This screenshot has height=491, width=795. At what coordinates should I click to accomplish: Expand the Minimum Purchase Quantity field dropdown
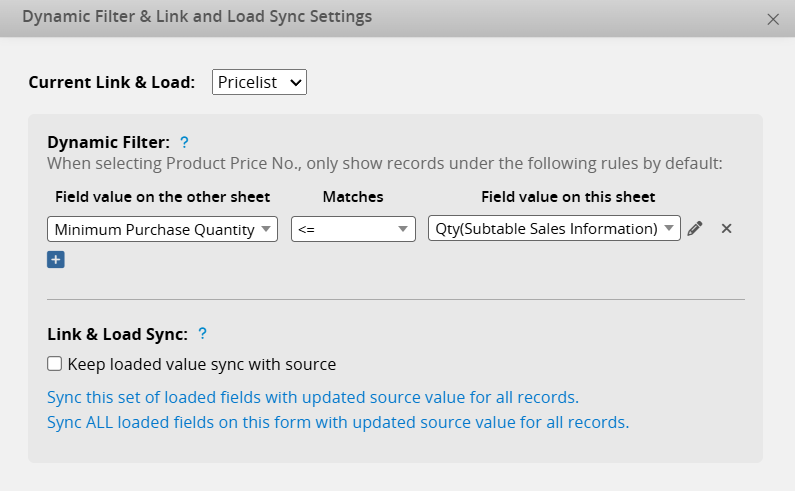pos(163,229)
